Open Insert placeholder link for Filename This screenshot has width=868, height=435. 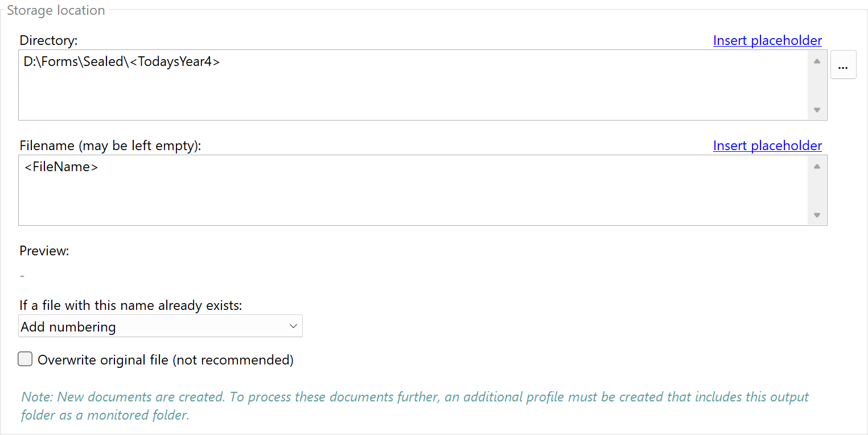pyautogui.click(x=767, y=146)
